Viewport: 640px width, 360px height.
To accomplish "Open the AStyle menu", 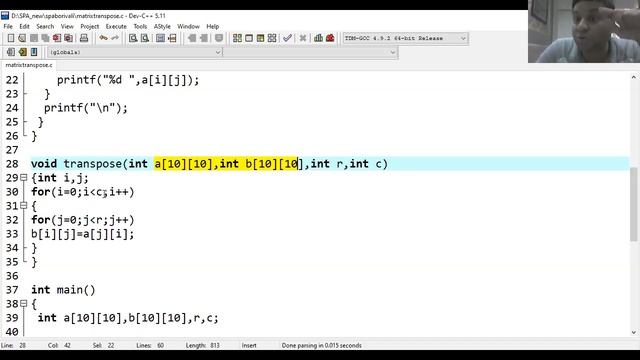I will pos(162,27).
